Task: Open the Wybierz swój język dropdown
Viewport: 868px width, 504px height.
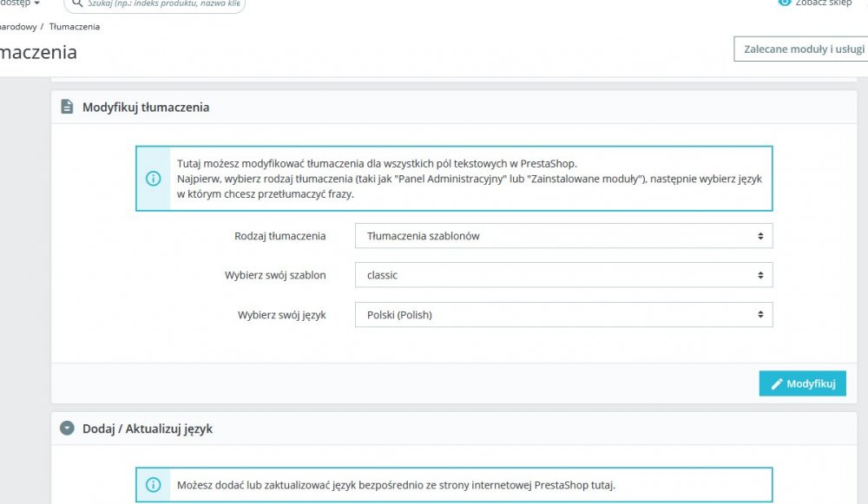Action: 563,315
